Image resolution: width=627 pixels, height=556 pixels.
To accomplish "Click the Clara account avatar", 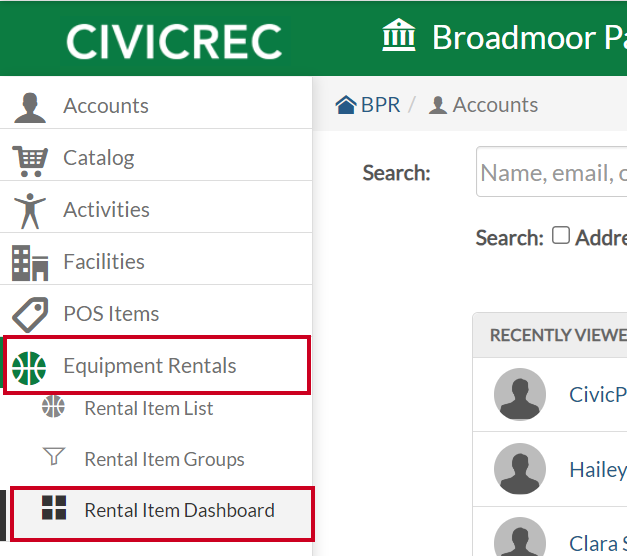I will click(520, 537).
